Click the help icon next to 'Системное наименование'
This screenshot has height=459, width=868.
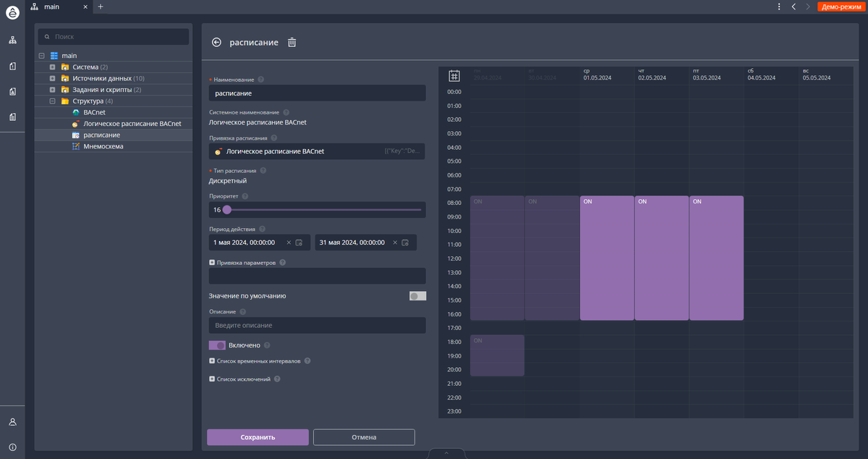[x=286, y=112]
